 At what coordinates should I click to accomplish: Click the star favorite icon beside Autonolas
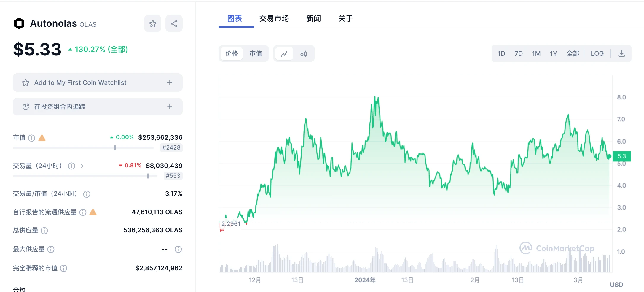(x=153, y=24)
